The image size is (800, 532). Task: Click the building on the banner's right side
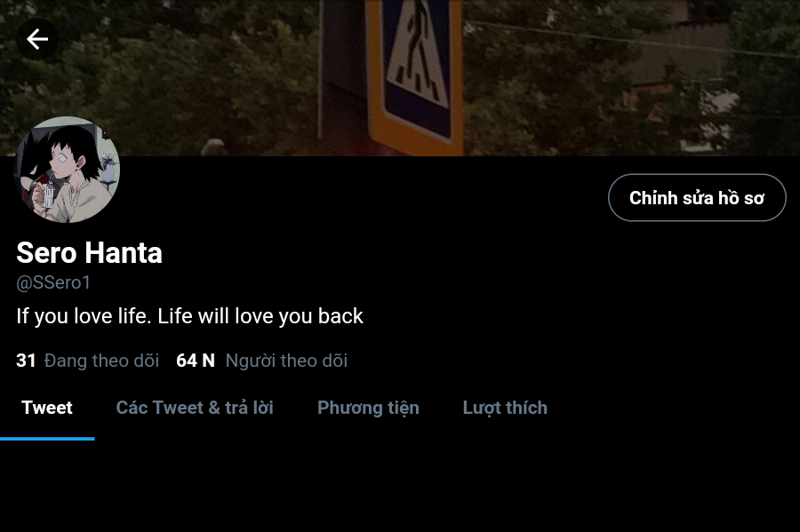[678, 76]
